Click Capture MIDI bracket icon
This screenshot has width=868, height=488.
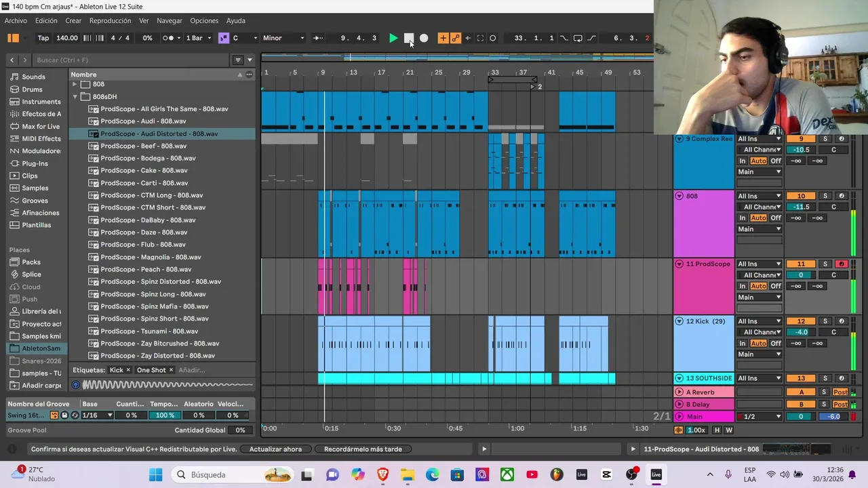[480, 38]
